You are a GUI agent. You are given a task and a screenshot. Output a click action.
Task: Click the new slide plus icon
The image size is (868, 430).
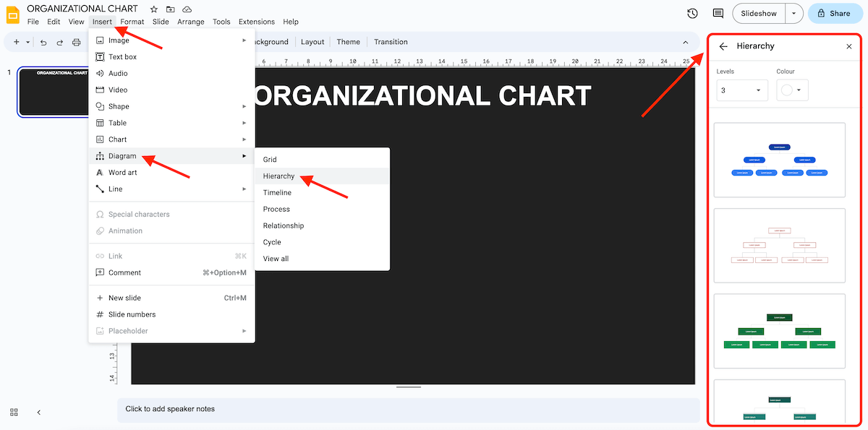click(17, 42)
